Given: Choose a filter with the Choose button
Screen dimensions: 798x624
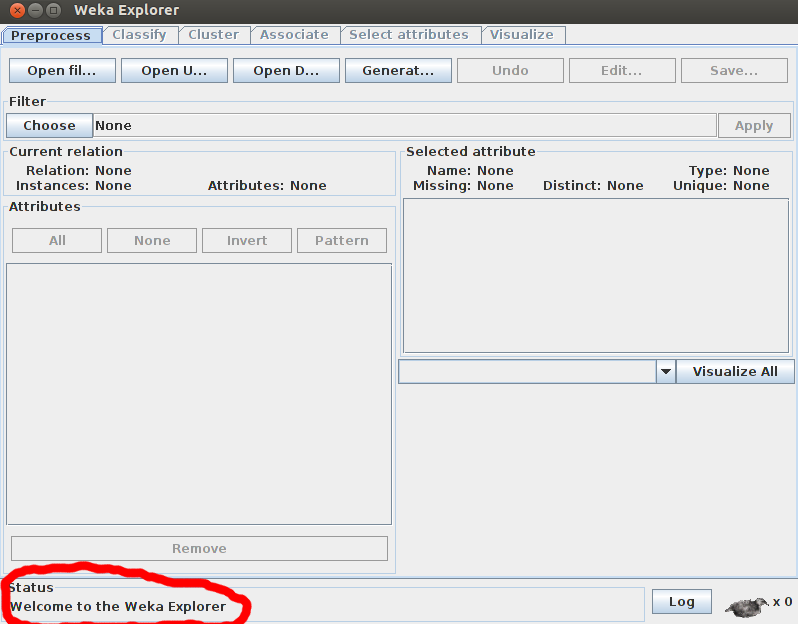Looking at the screenshot, I should point(49,125).
